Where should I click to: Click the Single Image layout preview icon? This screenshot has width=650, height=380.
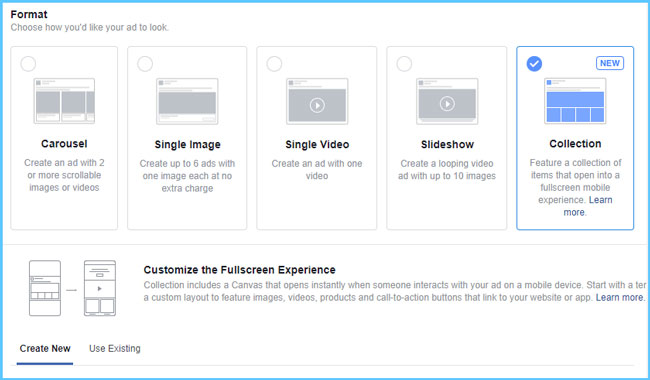click(187, 101)
